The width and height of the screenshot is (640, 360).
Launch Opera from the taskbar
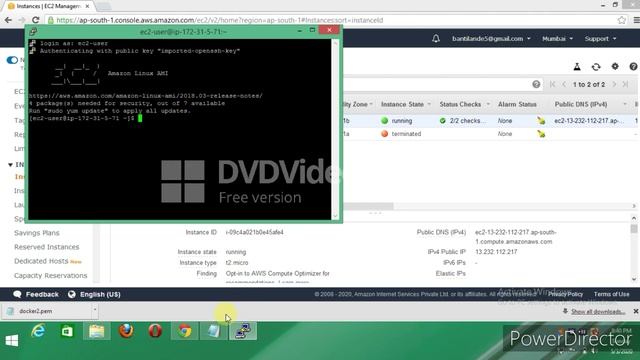click(x=155, y=331)
